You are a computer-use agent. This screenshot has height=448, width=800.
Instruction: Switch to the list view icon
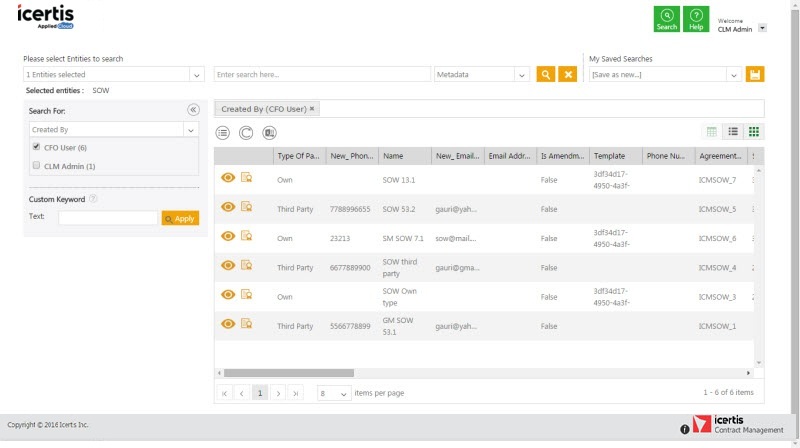[733, 132]
